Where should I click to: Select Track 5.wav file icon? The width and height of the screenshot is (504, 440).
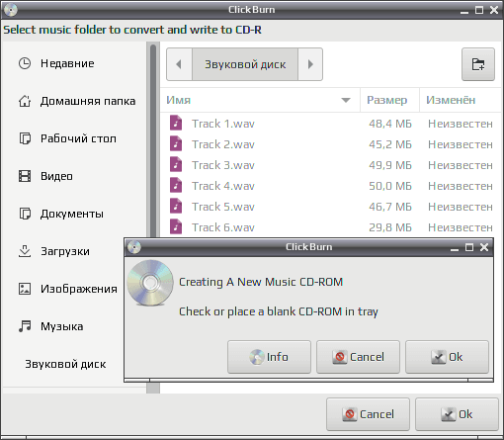pyautogui.click(x=176, y=207)
